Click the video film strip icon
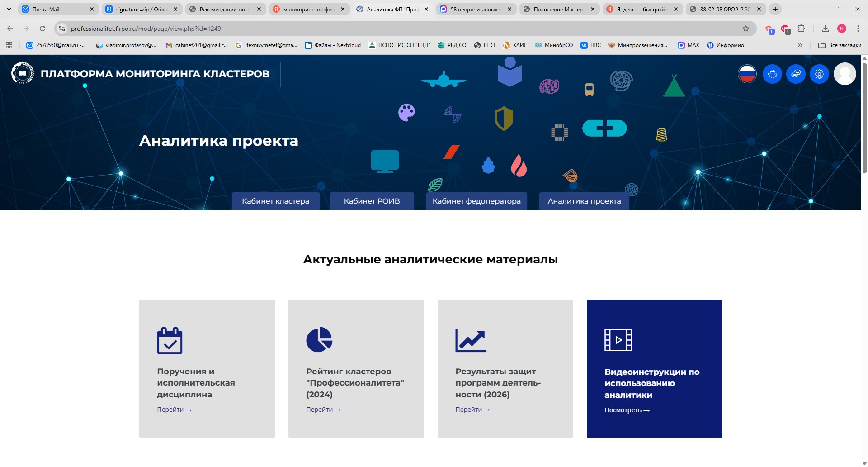 [618, 340]
